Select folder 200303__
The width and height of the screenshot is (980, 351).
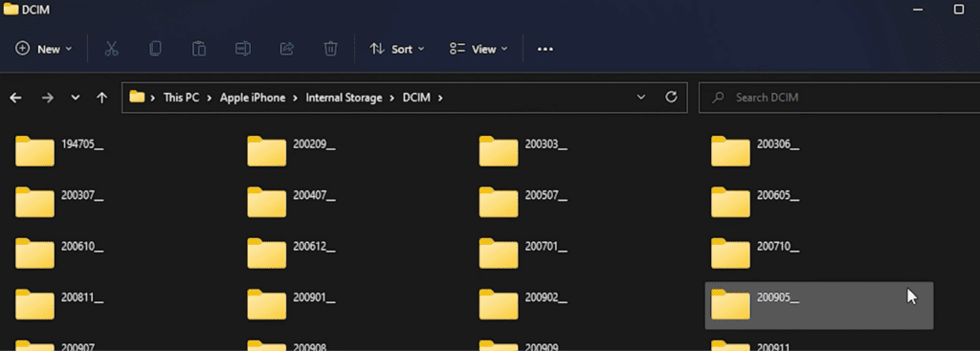(x=523, y=150)
